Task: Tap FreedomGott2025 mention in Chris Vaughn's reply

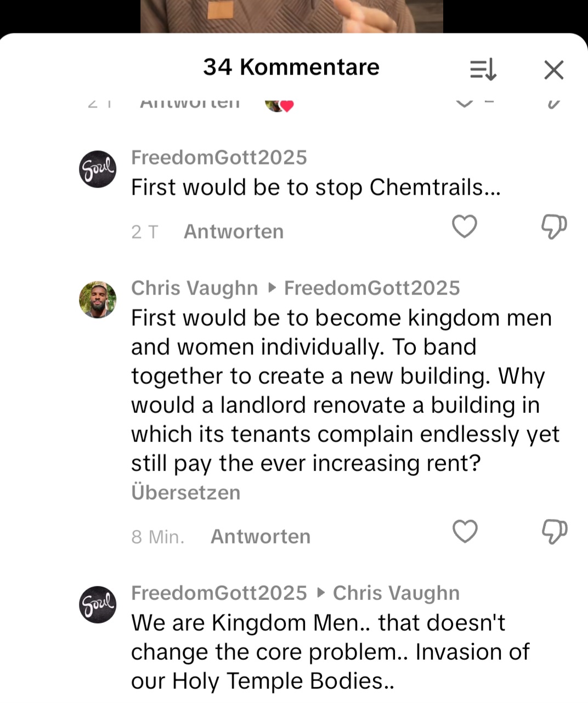Action: click(x=372, y=288)
